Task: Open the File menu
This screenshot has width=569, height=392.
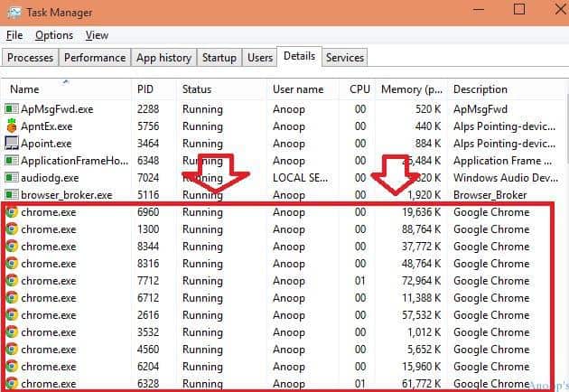Action: [14, 35]
